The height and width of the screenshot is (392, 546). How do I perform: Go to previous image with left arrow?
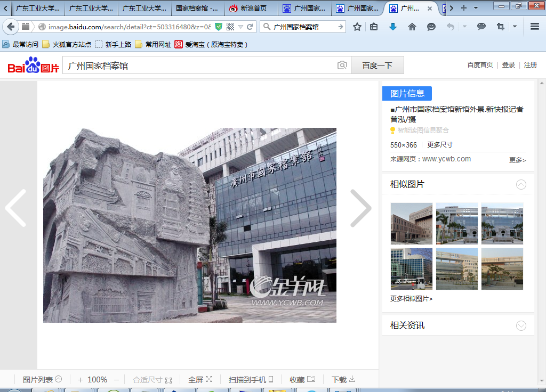point(16,208)
